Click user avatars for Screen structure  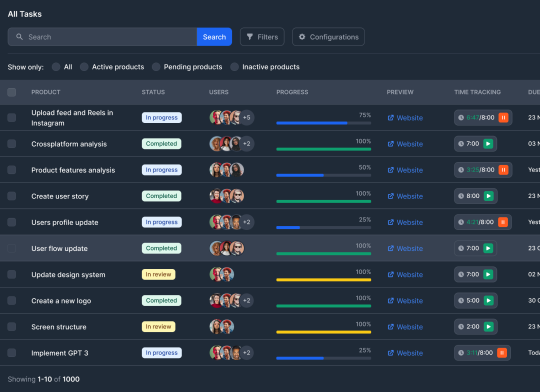coord(222,327)
